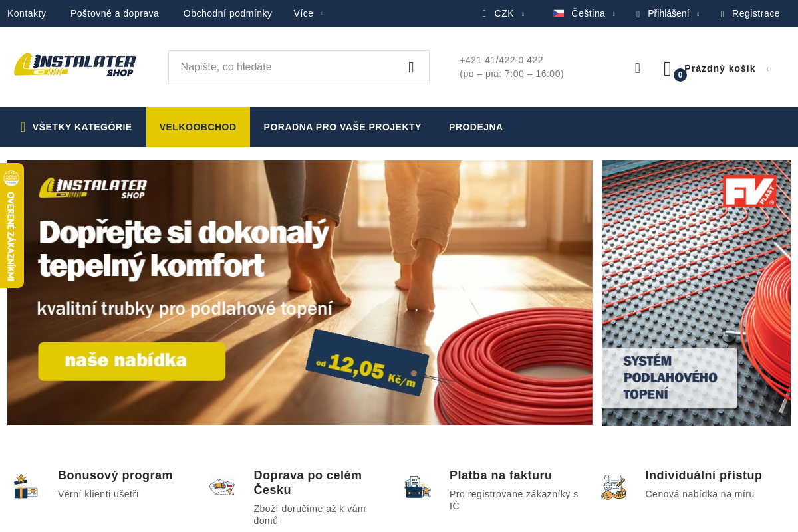Click the Instalater Shop logo
Viewport: 798px width, 532px height.
75,65
